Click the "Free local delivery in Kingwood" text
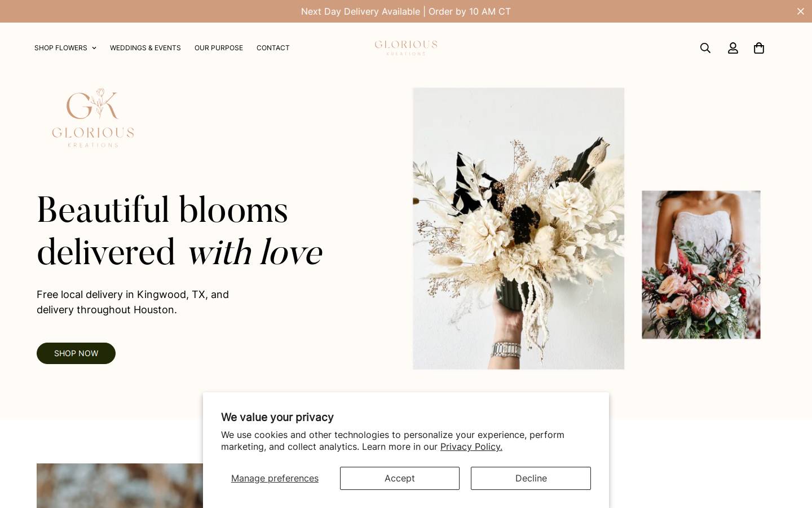The height and width of the screenshot is (508, 812). (x=133, y=302)
